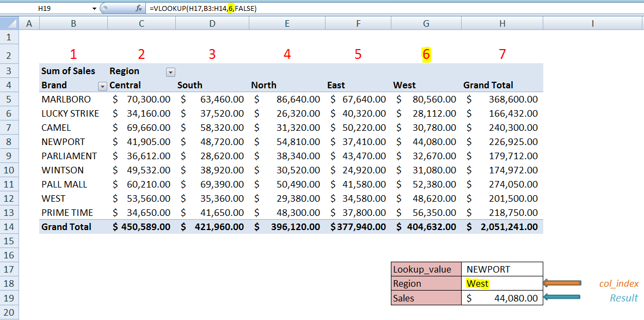Viewport: 644px width, 320px height.
Task: Select row 19 header
Action: coord(9,298)
